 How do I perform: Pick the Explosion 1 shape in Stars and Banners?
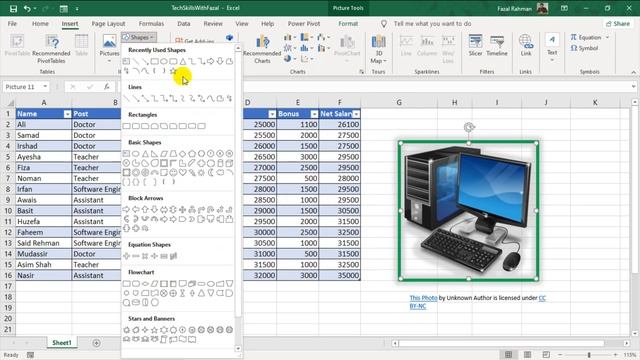[126, 330]
